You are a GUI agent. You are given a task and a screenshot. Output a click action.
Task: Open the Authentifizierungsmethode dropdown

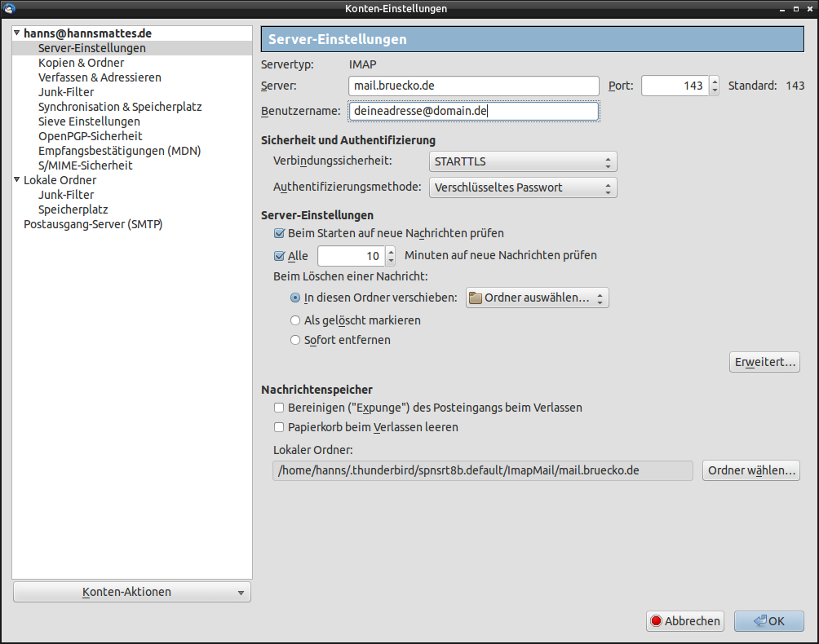522,188
